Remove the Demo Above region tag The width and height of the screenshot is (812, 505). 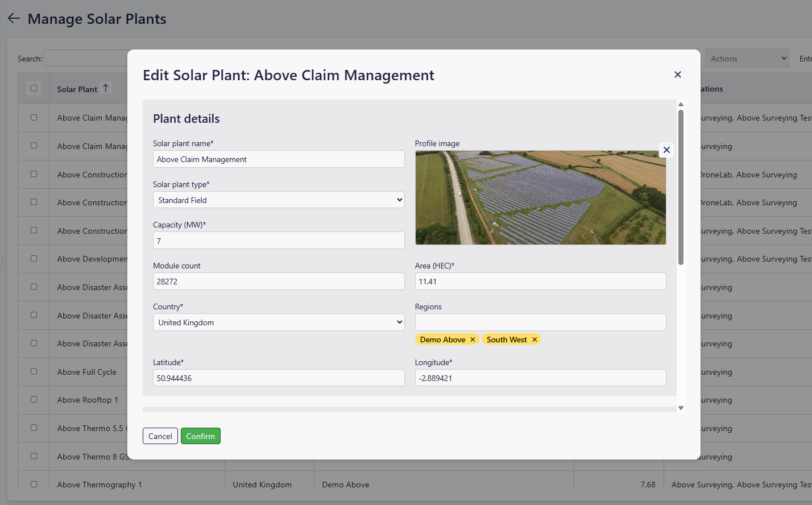click(x=473, y=340)
